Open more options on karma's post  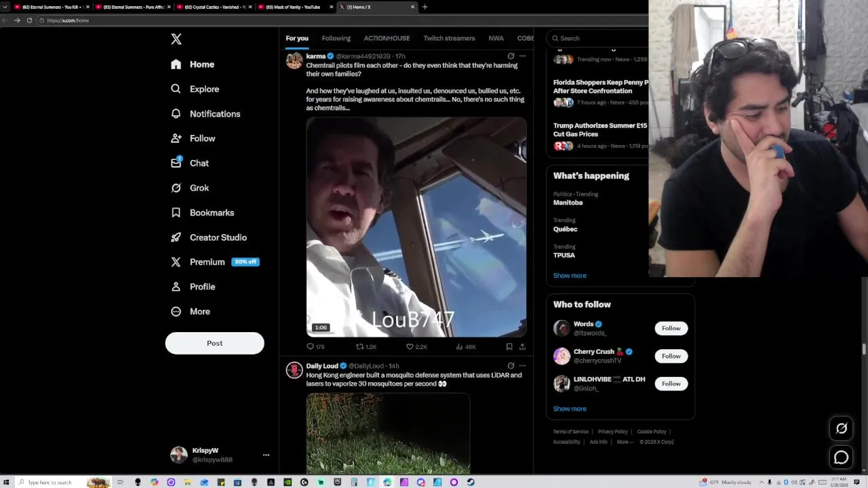point(522,56)
